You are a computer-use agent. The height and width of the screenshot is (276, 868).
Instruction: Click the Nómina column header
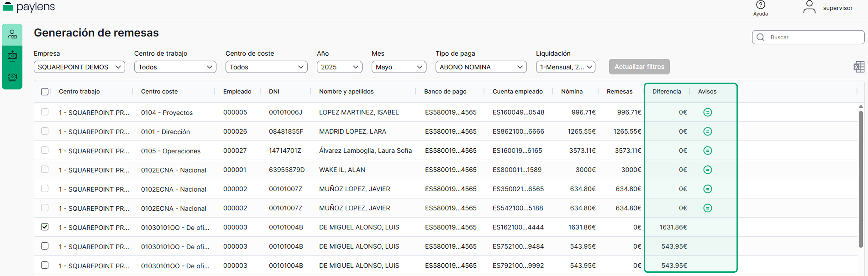pyautogui.click(x=571, y=91)
